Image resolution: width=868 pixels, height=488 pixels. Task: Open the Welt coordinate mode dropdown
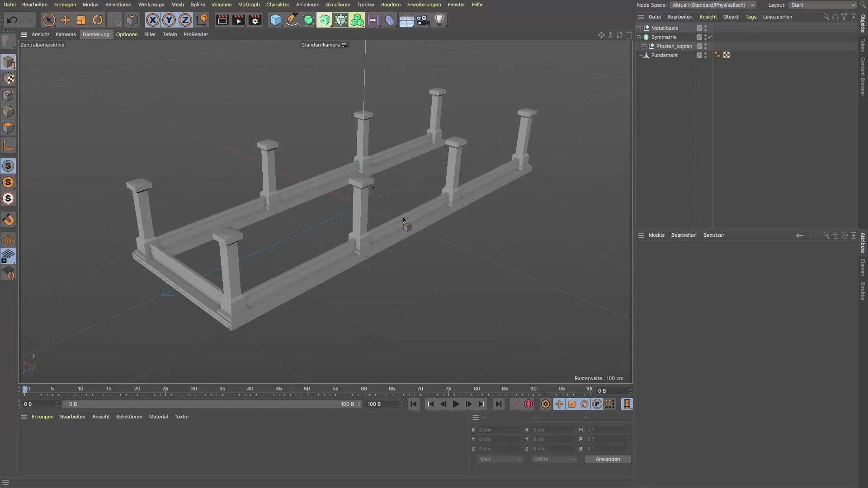pyautogui.click(x=500, y=459)
